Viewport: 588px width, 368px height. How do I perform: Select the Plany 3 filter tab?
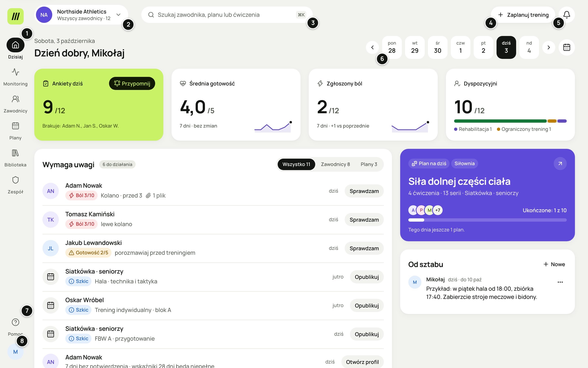coord(369,164)
